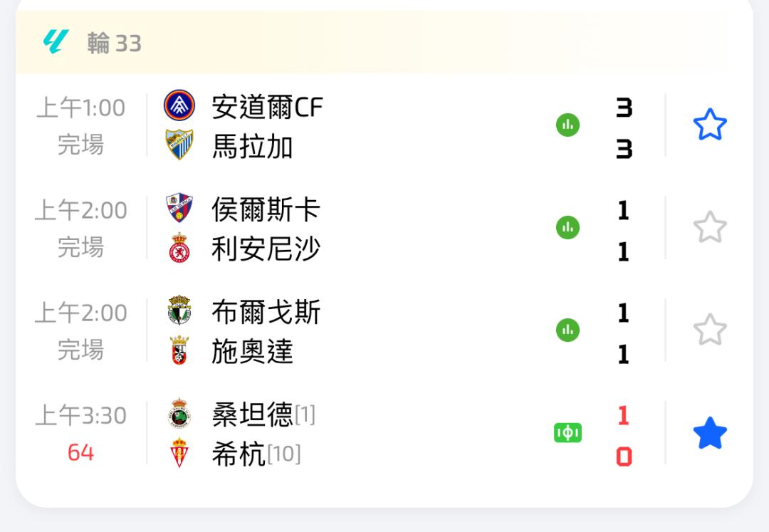Click the 安道爾CF team crest
Viewport: 769px width, 532px height.
tap(179, 105)
